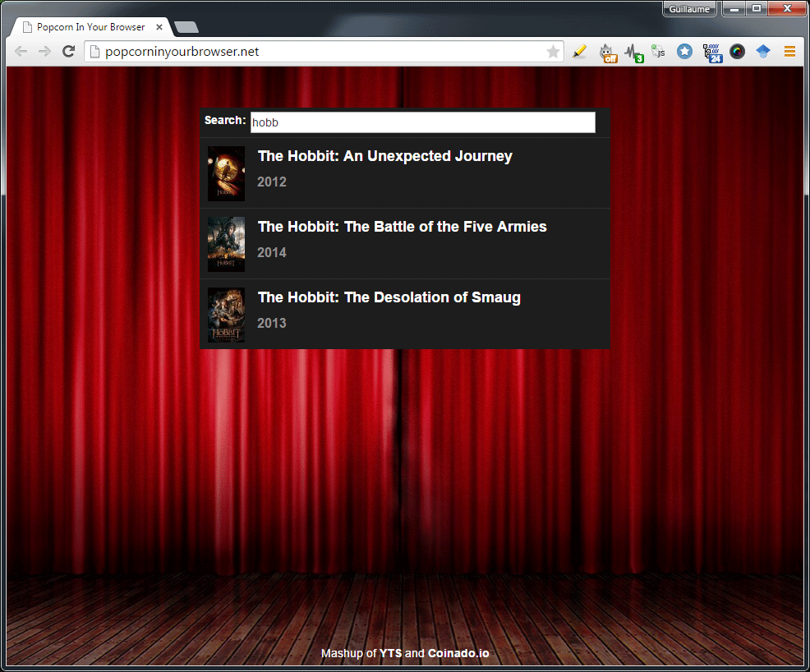Click the blue circle star extension
The width and height of the screenshot is (810, 672).
click(x=684, y=52)
